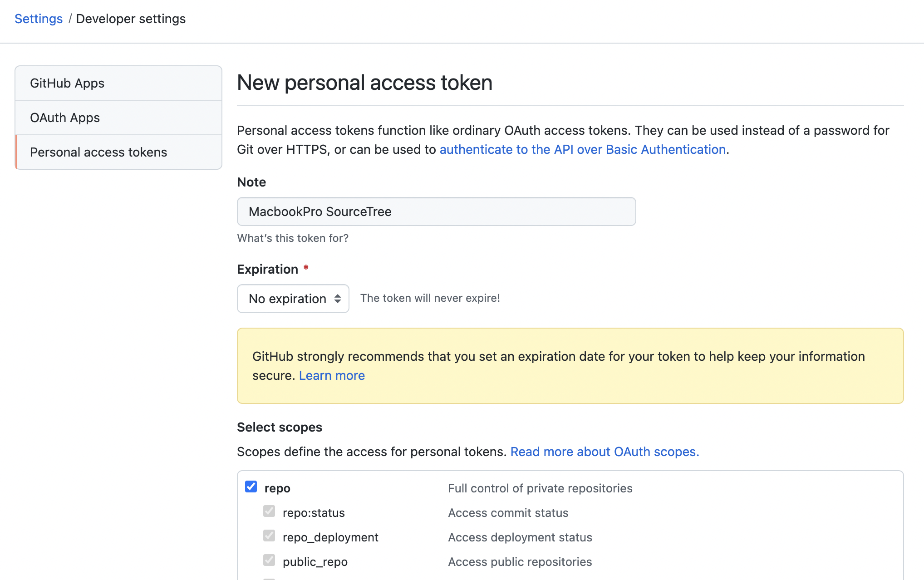924x580 pixels.
Task: Toggle the repo_deployment checkbox
Action: pyautogui.click(x=269, y=536)
